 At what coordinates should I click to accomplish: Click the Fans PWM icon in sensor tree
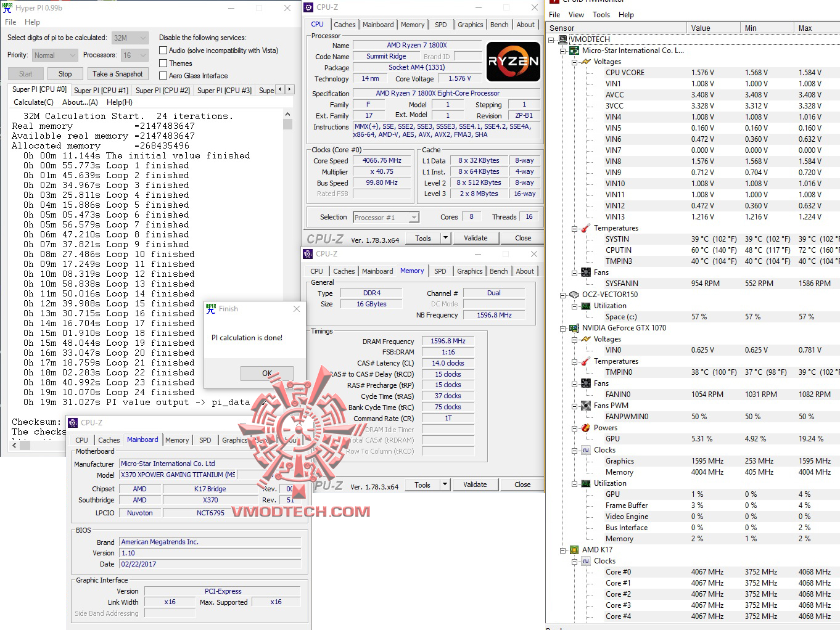coord(585,405)
